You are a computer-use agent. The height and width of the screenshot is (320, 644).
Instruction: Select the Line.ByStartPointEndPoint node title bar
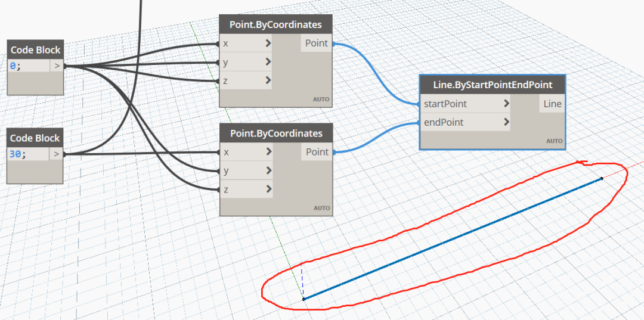coord(493,85)
